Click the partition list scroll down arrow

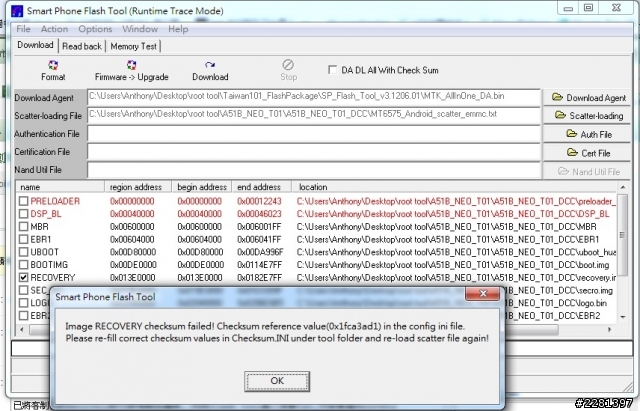[622, 317]
